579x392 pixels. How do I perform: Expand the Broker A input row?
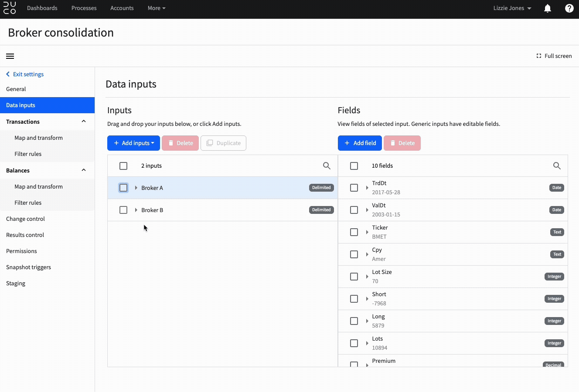point(136,188)
